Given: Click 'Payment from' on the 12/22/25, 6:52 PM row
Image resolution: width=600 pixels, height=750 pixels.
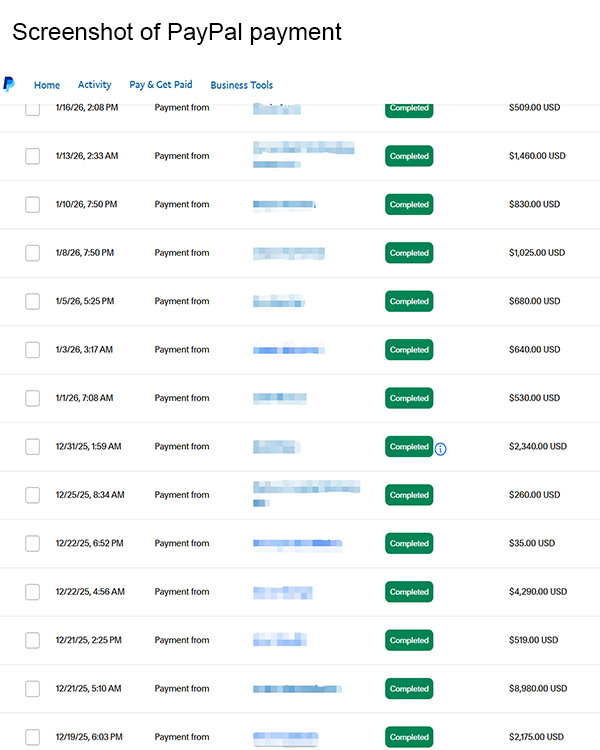Looking at the screenshot, I should click(x=182, y=543).
